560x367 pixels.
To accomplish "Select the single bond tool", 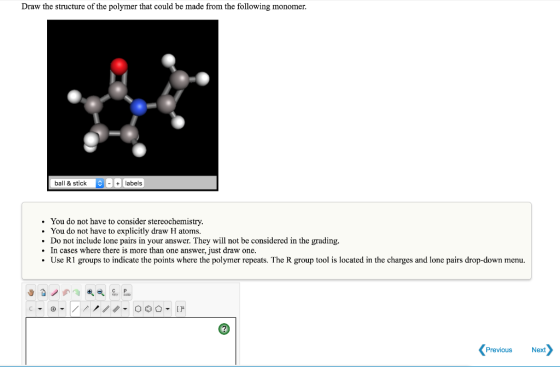I will pos(75,309).
